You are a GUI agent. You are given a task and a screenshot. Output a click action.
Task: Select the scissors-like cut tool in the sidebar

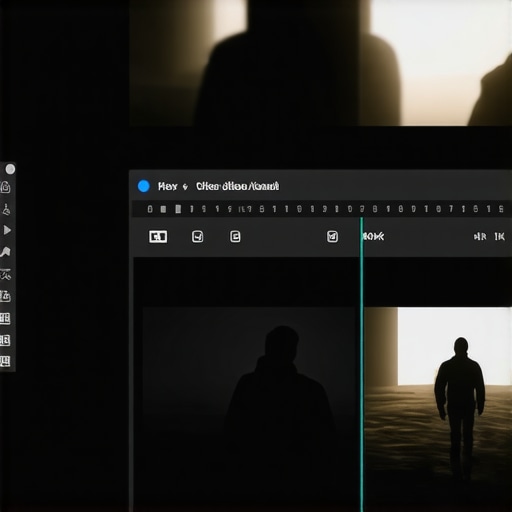pyautogui.click(x=6, y=274)
